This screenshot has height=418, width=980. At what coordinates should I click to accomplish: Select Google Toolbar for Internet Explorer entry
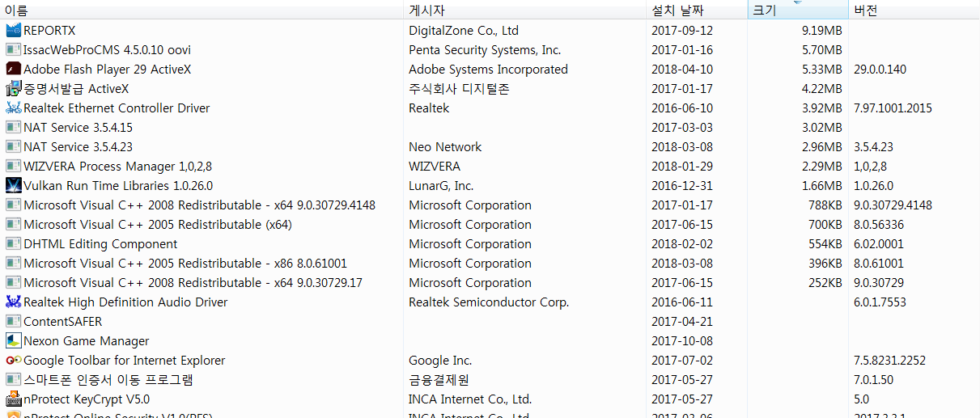125,361
